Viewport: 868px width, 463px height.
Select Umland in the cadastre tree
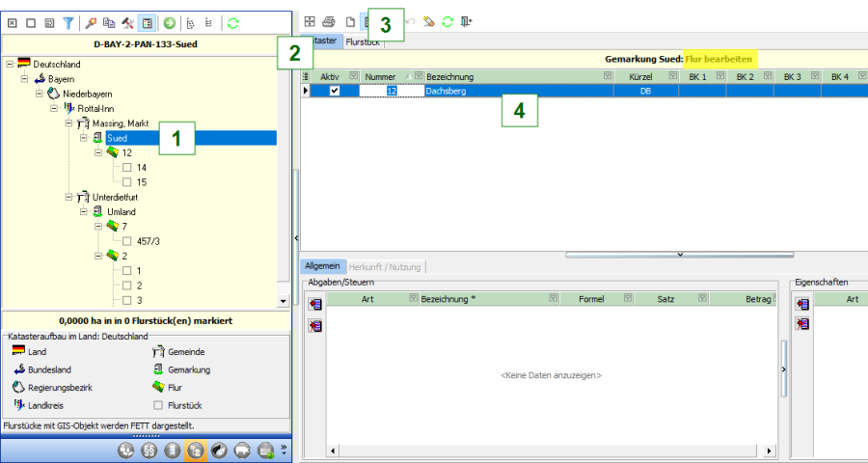click(121, 211)
